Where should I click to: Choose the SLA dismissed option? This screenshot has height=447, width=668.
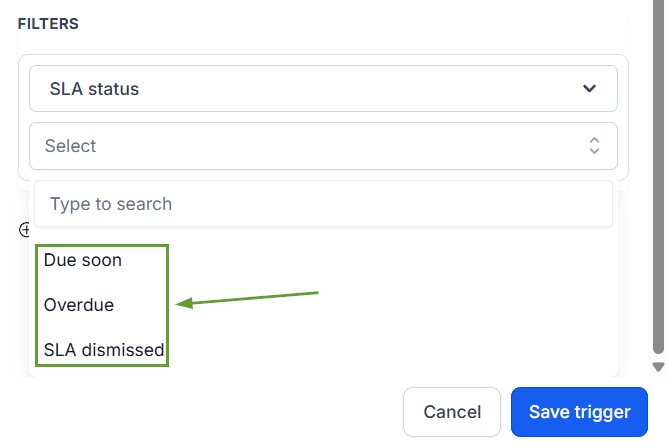104,350
